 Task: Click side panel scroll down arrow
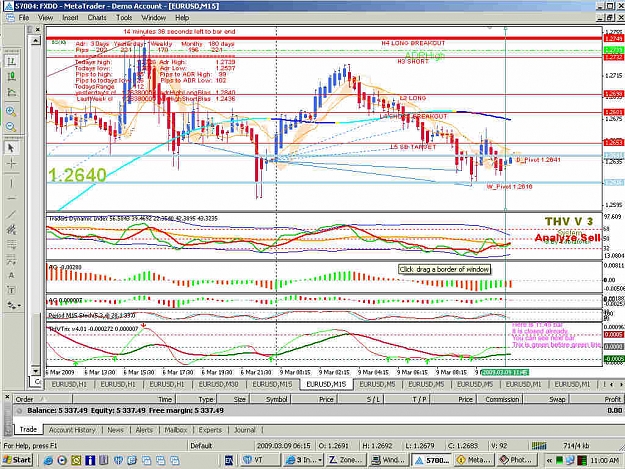tap(35, 371)
